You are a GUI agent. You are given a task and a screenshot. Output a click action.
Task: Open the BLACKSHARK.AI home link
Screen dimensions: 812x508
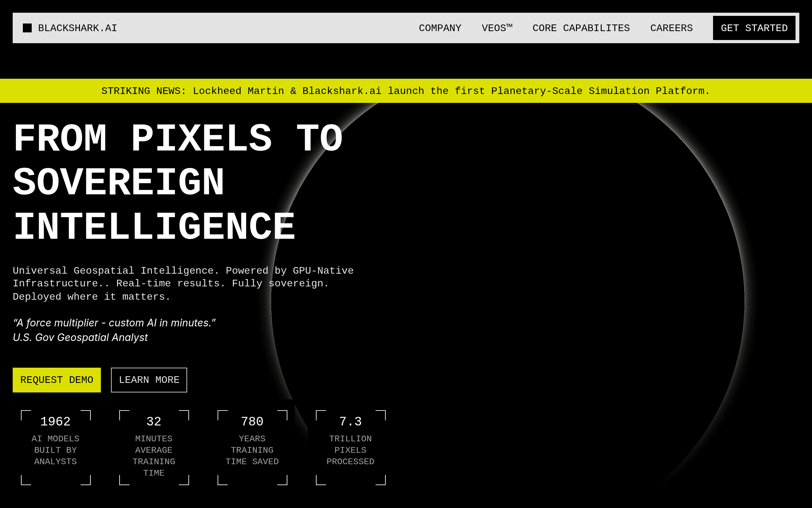pos(70,28)
